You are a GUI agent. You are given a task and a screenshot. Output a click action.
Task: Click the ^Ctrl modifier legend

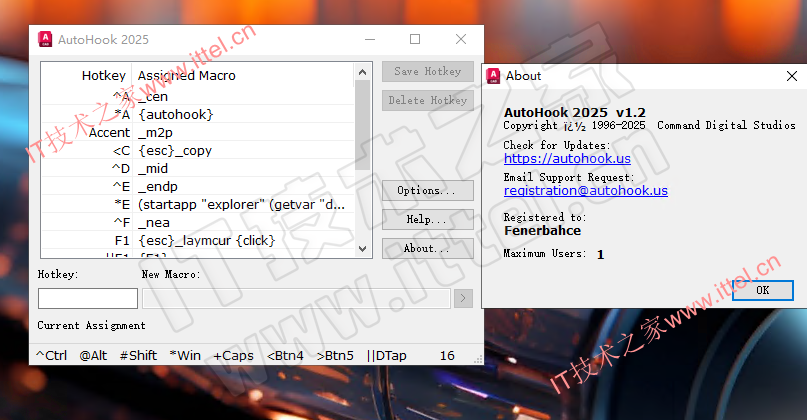(x=51, y=356)
